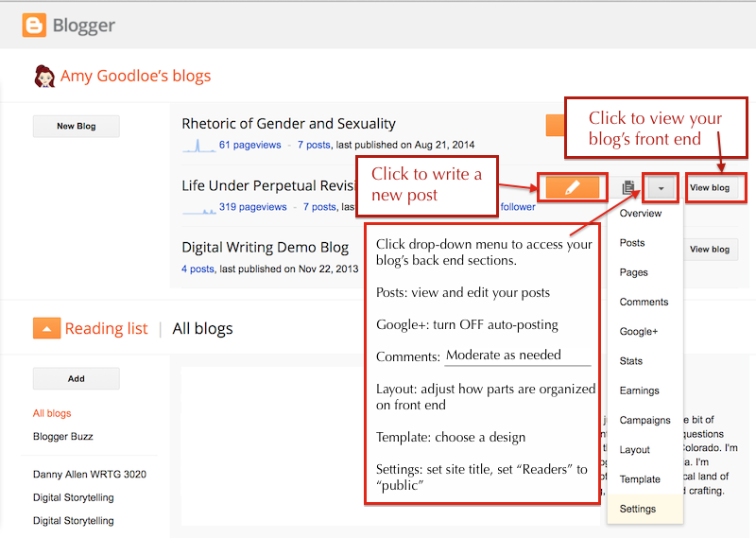
Task: Click the Blogger wordmark text
Action: pos(83,26)
